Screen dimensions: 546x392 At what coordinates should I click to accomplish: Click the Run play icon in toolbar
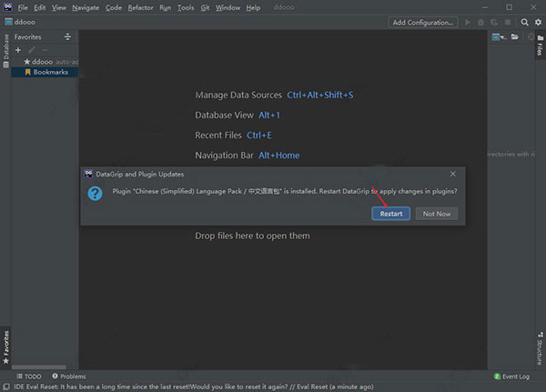pyautogui.click(x=468, y=22)
